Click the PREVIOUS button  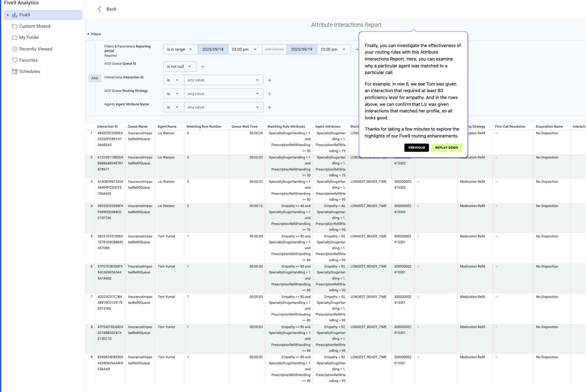click(x=416, y=148)
